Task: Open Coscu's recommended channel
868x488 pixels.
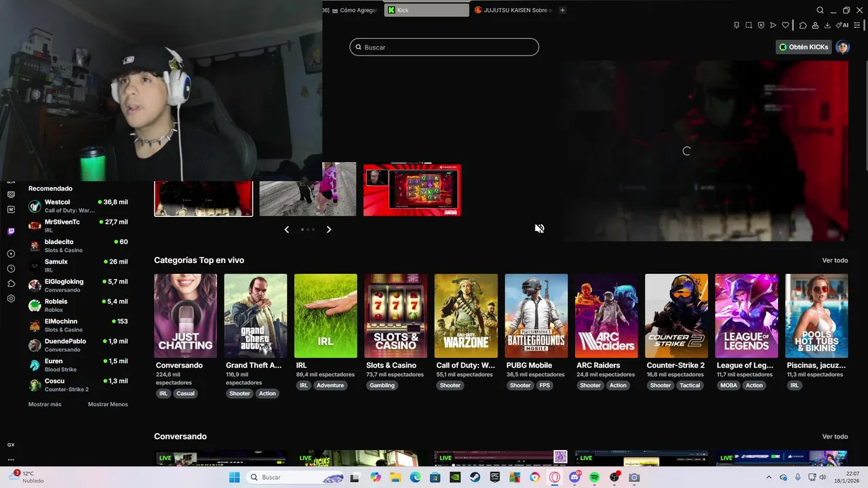Action: pos(77,384)
